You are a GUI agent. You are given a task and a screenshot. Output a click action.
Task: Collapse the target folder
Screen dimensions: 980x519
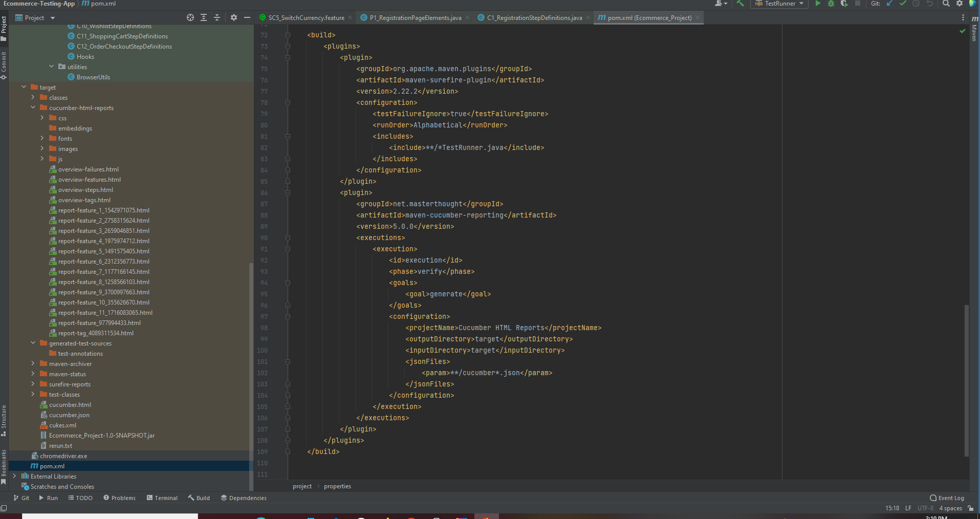click(24, 87)
